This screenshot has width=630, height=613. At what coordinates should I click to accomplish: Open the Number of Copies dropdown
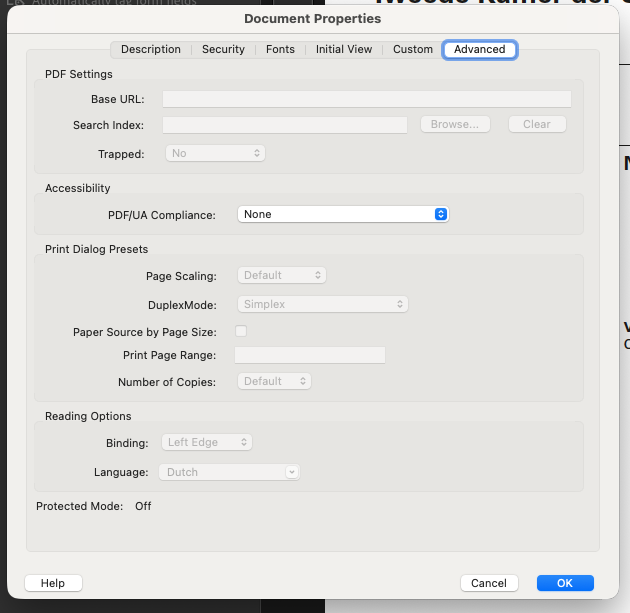[x=274, y=381]
